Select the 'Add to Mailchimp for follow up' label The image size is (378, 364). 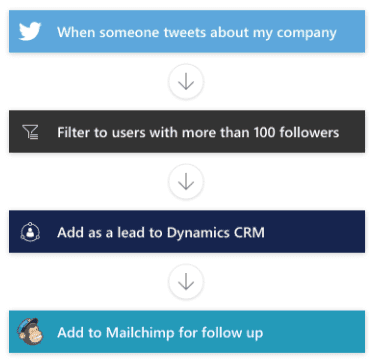click(x=160, y=333)
